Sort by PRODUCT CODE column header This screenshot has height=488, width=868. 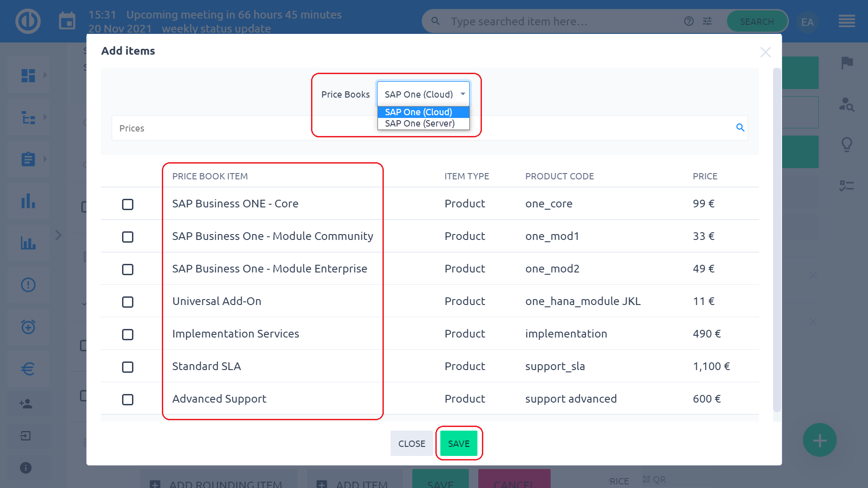559,176
